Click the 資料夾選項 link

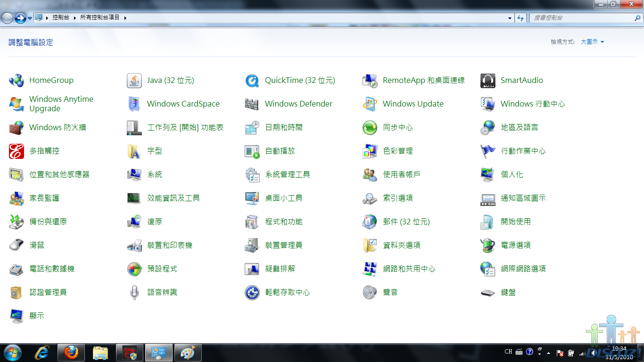(x=402, y=245)
